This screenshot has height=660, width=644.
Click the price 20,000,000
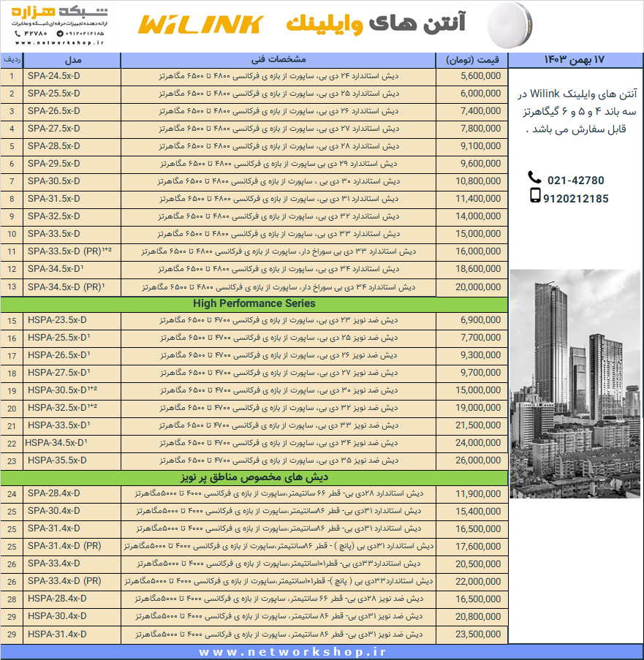pos(478,287)
